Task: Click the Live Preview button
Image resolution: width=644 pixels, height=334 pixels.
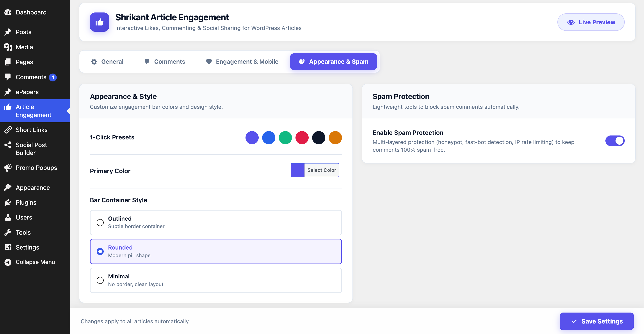Action: pyautogui.click(x=591, y=22)
